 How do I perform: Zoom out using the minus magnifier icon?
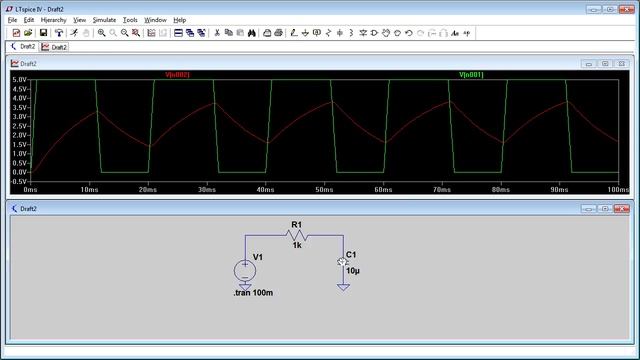pyautogui.click(x=124, y=33)
